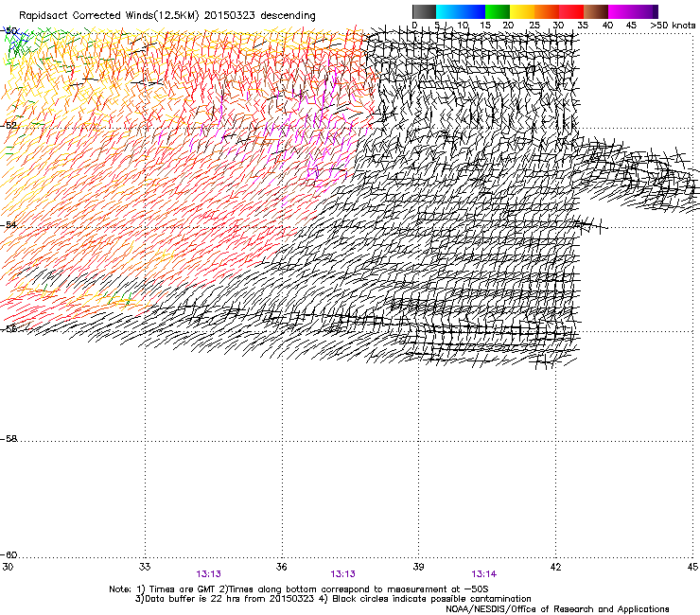Click the purple time label '13:14'
Image resolution: width=700 pixels, height=615 pixels.
[484, 574]
